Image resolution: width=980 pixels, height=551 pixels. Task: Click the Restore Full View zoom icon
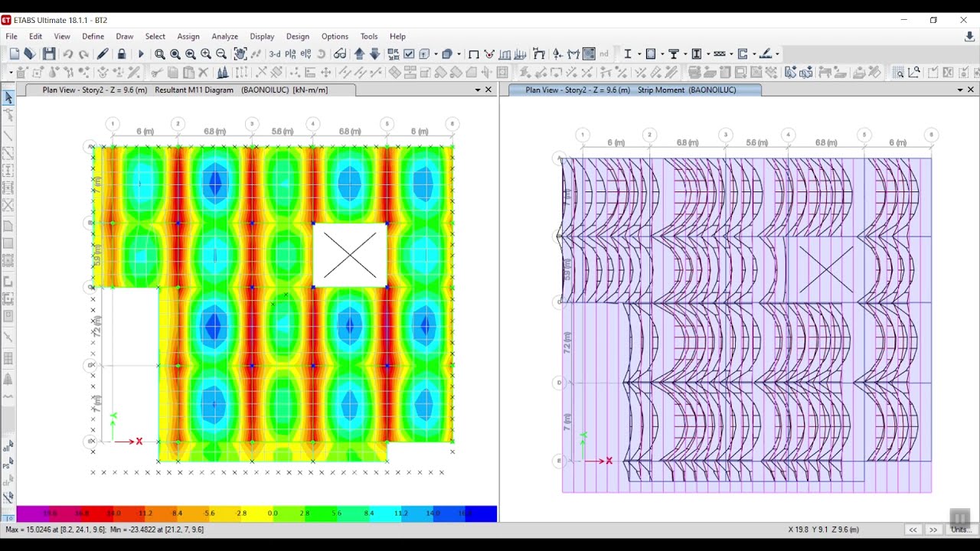175,54
